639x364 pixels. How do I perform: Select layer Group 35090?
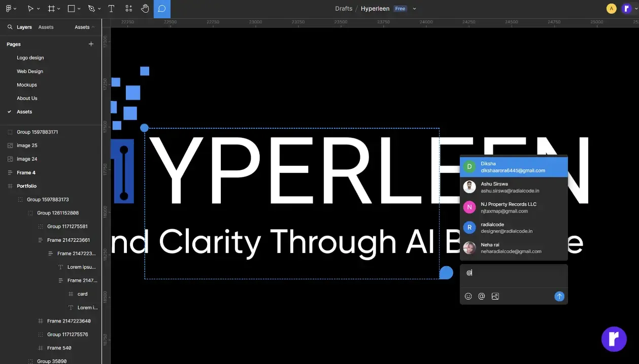coord(51,361)
